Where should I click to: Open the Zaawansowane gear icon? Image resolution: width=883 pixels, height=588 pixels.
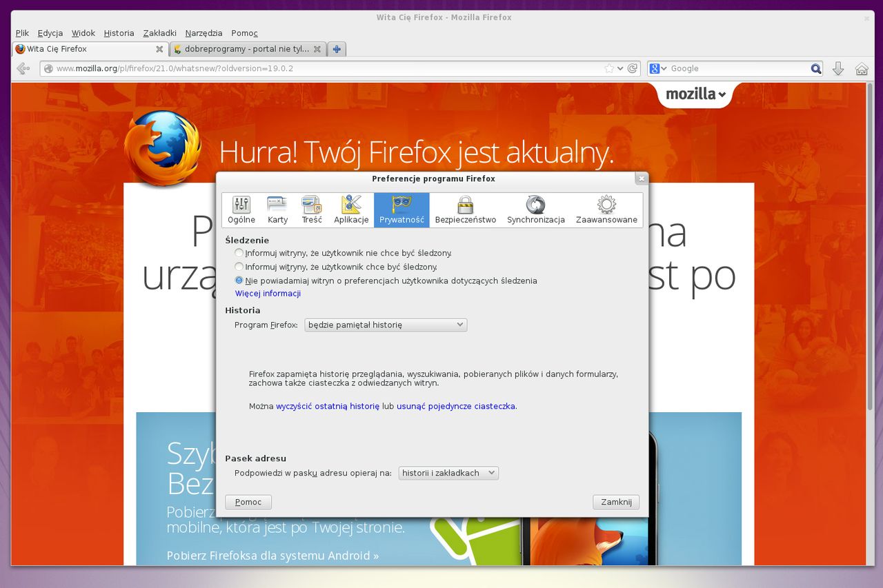pos(606,205)
